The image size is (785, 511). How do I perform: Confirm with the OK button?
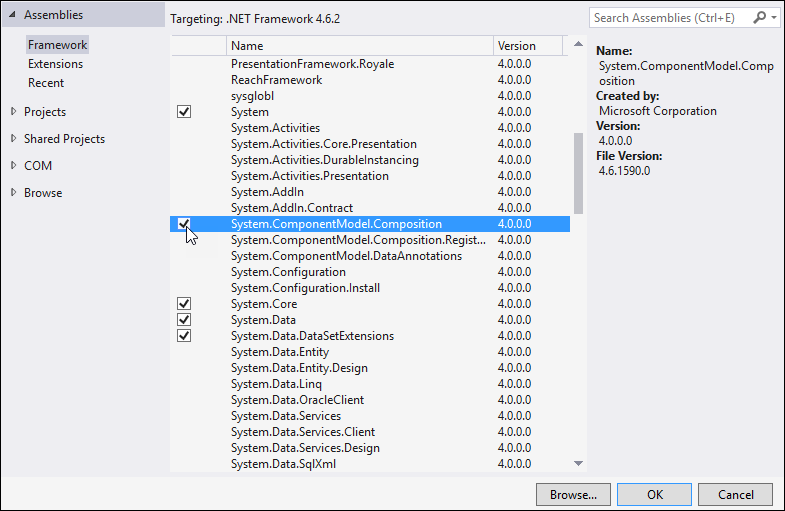tap(654, 494)
